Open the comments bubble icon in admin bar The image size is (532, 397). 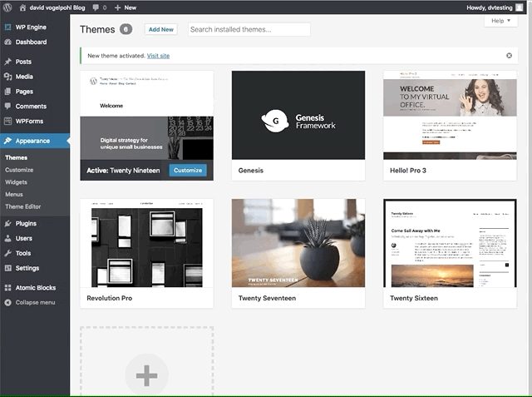(x=96, y=7)
